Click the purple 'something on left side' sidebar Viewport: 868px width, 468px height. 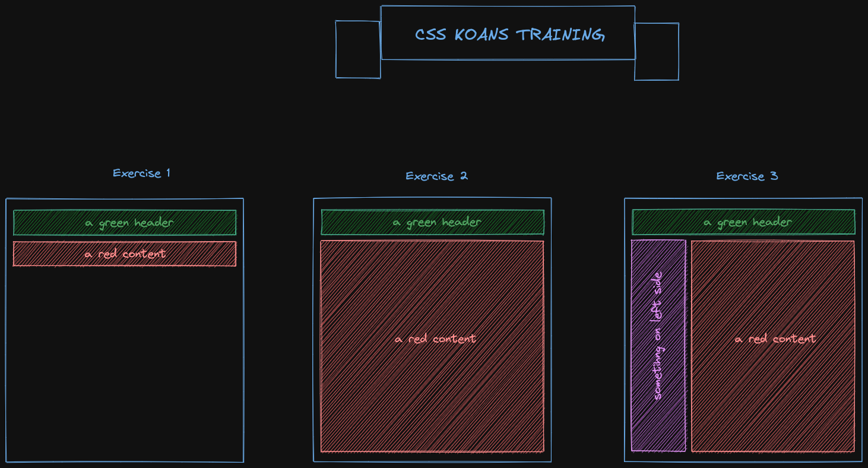click(x=659, y=344)
